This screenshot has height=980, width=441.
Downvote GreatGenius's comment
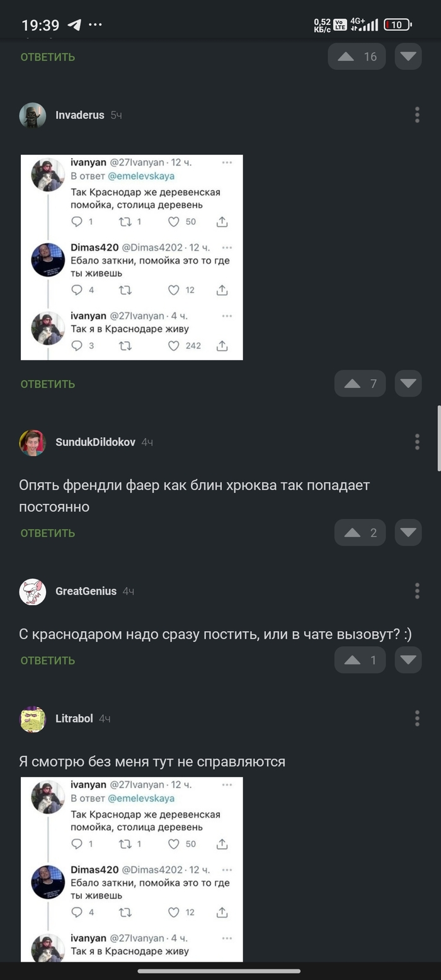(x=408, y=660)
